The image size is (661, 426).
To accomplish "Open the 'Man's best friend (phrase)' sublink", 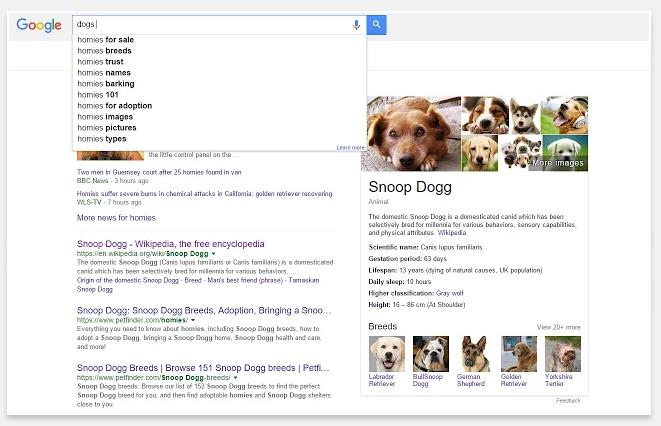I will (245, 280).
